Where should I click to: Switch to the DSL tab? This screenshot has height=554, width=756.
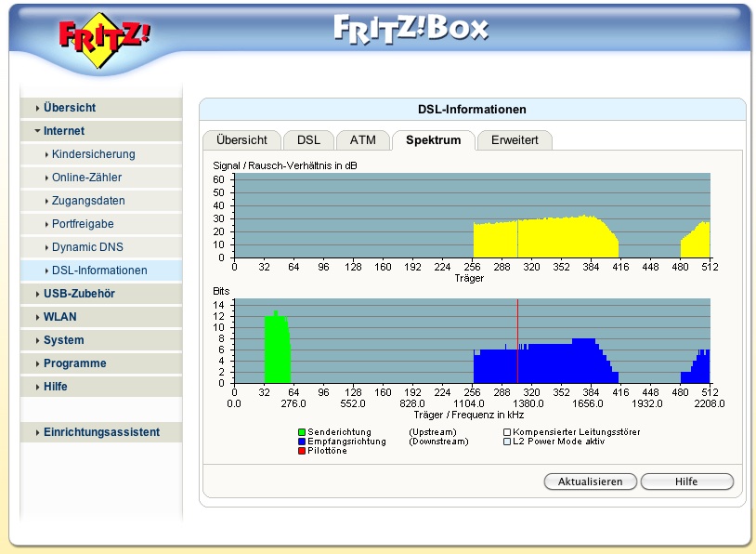(308, 140)
